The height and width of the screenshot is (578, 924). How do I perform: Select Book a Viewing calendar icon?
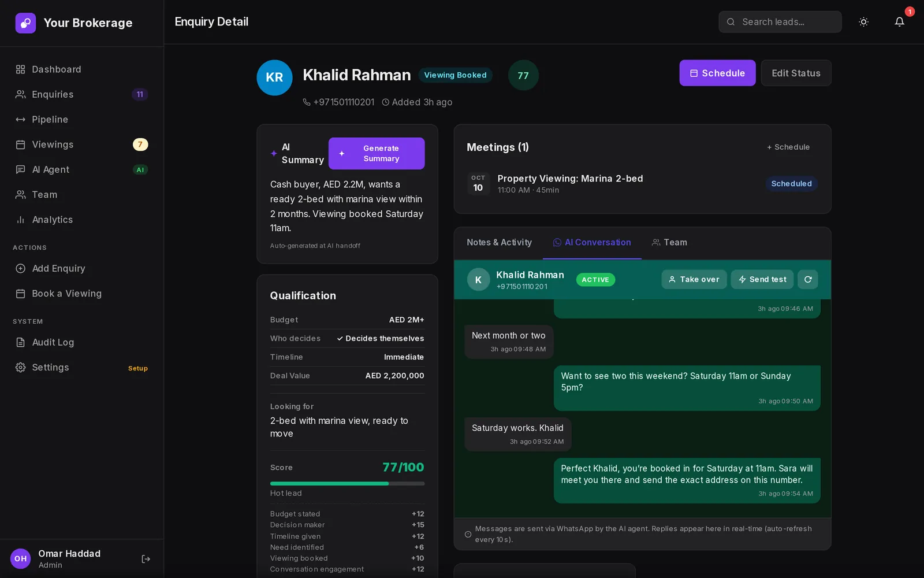pos(21,294)
